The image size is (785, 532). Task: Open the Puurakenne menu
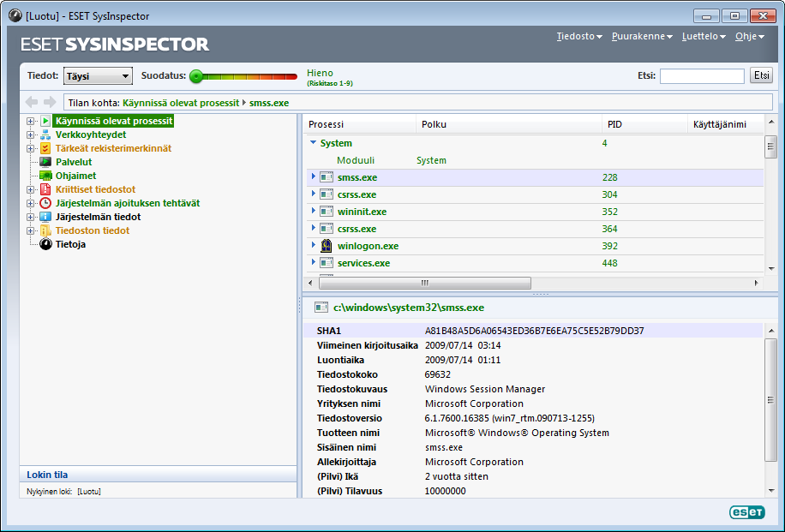tap(642, 36)
